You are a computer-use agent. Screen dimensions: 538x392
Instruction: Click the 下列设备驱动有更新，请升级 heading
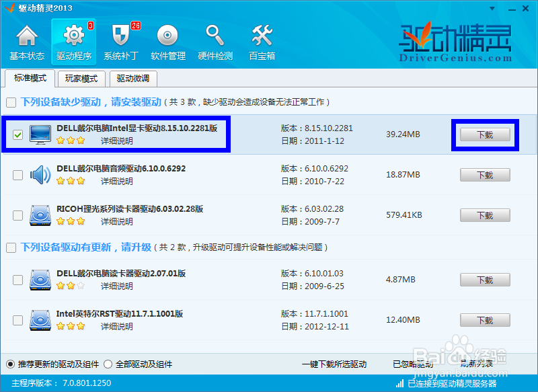click(86, 247)
